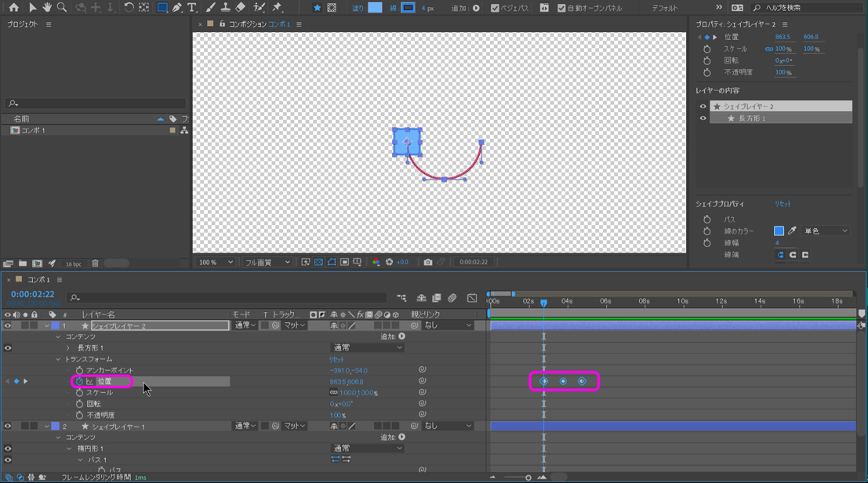The height and width of the screenshot is (483, 868).
Task: Select the Zoom magnifier tool
Action: click(62, 7)
